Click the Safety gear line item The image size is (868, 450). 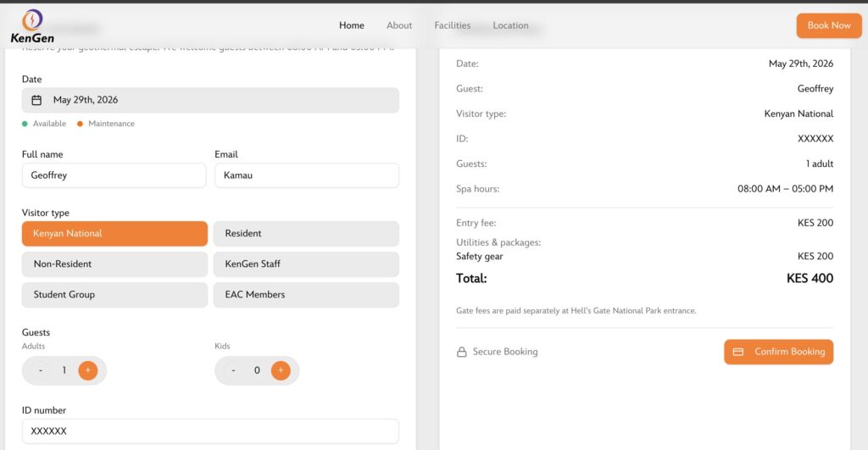click(x=480, y=256)
